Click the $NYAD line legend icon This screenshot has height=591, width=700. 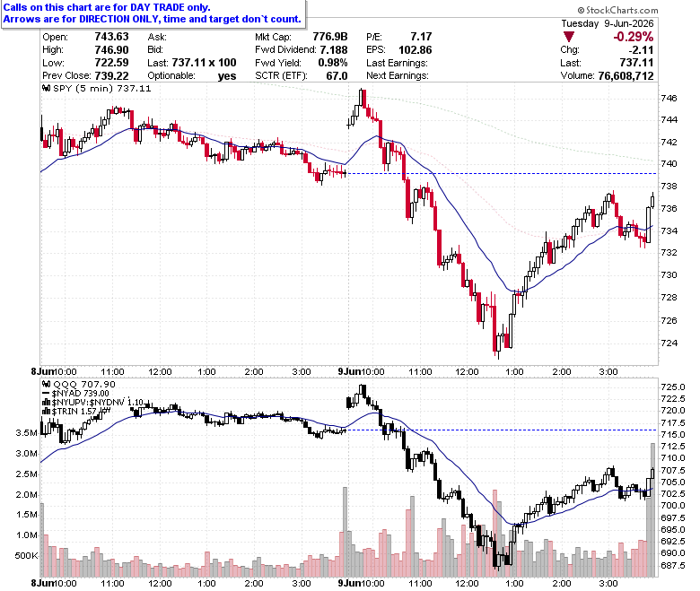point(46,394)
